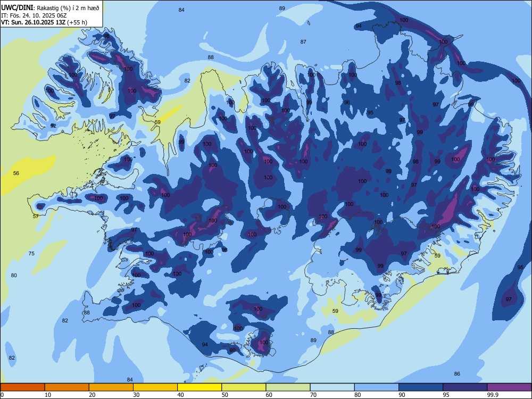Click the legend tick label '50'
The height and width of the screenshot is (399, 532).
coord(225,395)
